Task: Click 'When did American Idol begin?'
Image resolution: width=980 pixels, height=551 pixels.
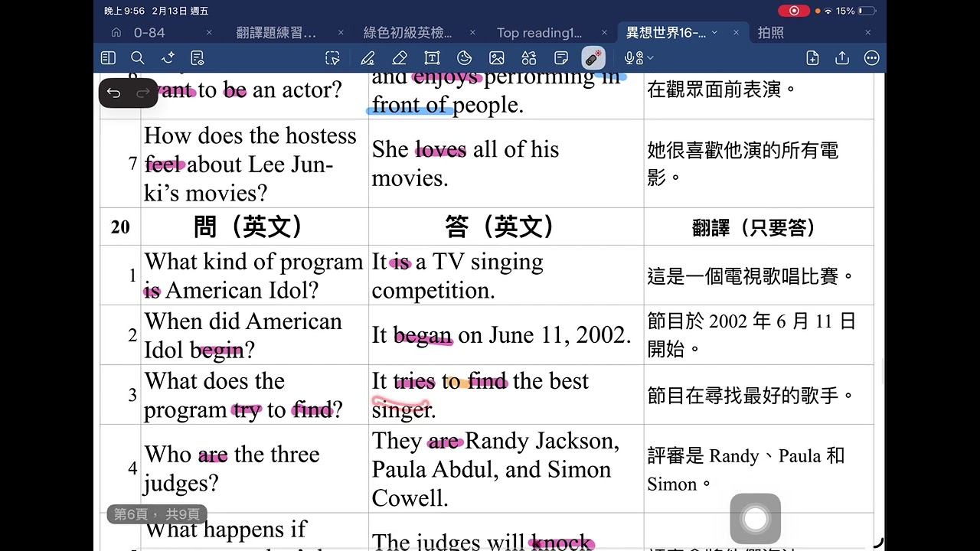Action: coord(243,335)
